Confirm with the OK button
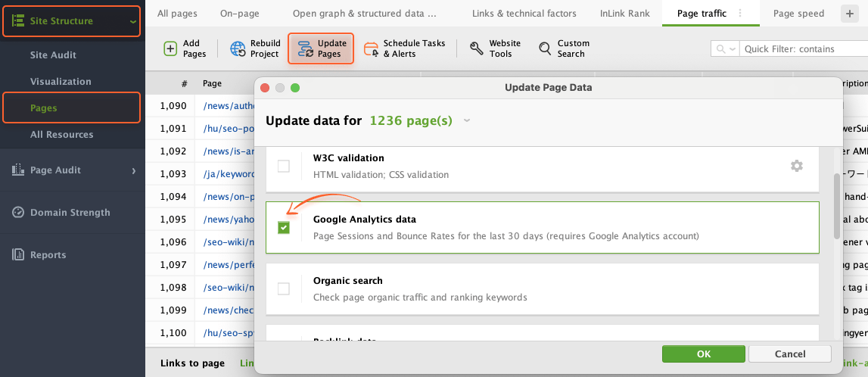This screenshot has height=377, width=868. pyautogui.click(x=704, y=354)
